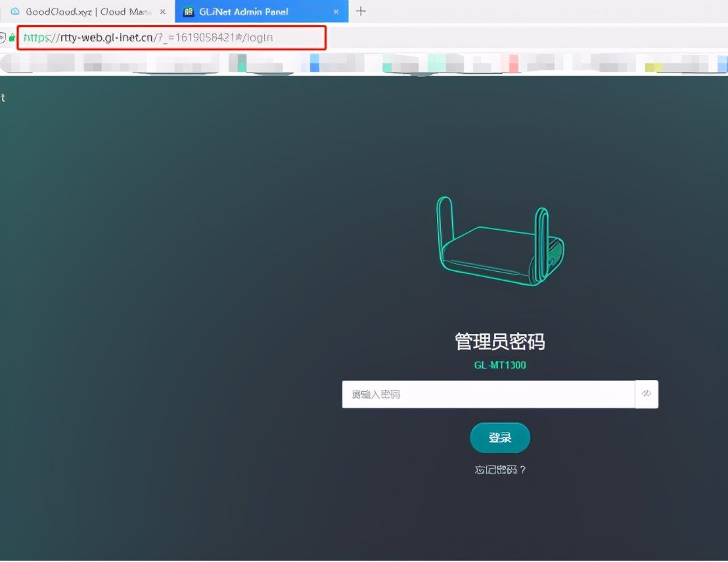Close the GoodCloud.xyz tab

coord(162,12)
